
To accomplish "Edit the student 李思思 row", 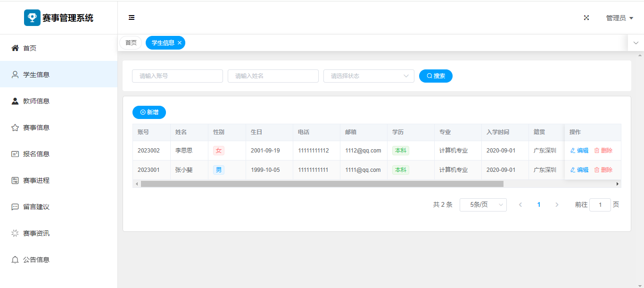I will tap(579, 151).
